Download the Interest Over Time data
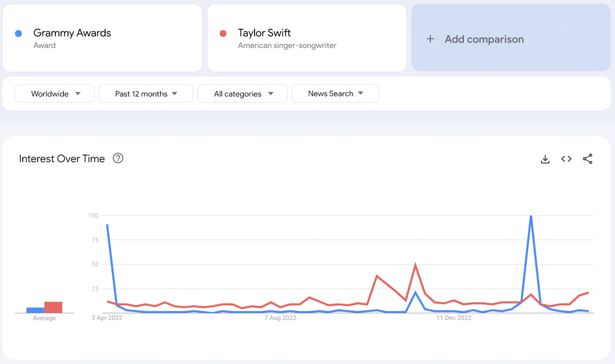The image size is (615, 364). [x=545, y=159]
